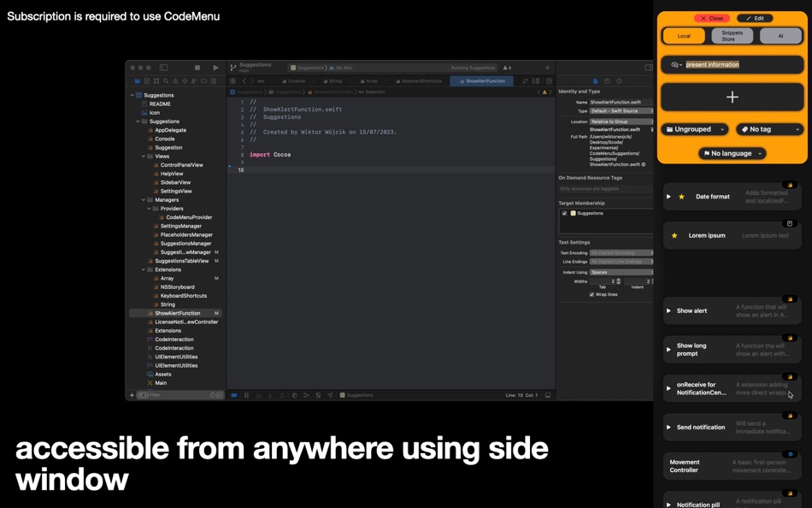Open the Location Relative to Group dropdown
This screenshot has width=812, height=508.
[x=621, y=121]
